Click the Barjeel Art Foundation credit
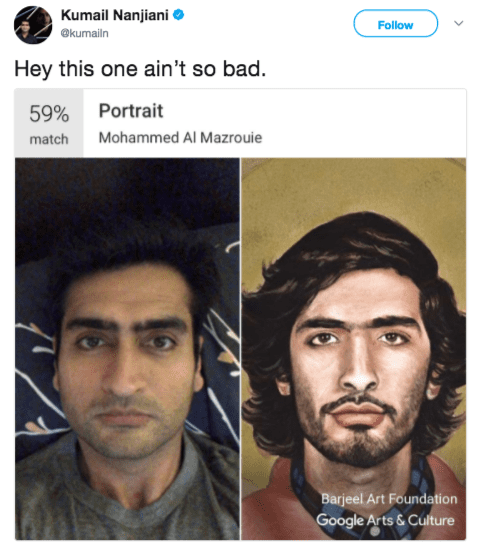This screenshot has height=542, width=482. (389, 499)
